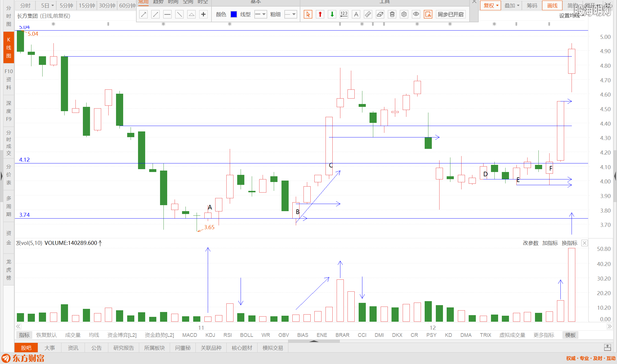
Task: Open the 核心题材 bottom tab
Action: click(242, 348)
